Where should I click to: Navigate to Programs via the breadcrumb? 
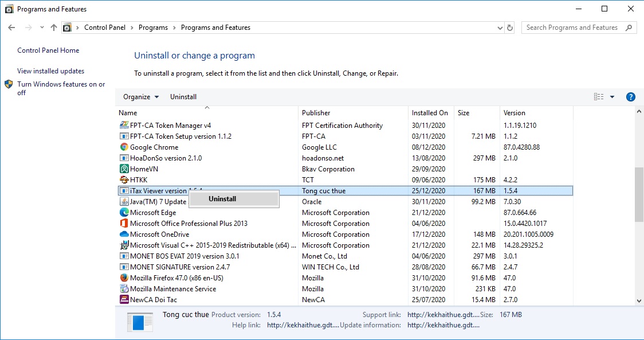coord(153,27)
